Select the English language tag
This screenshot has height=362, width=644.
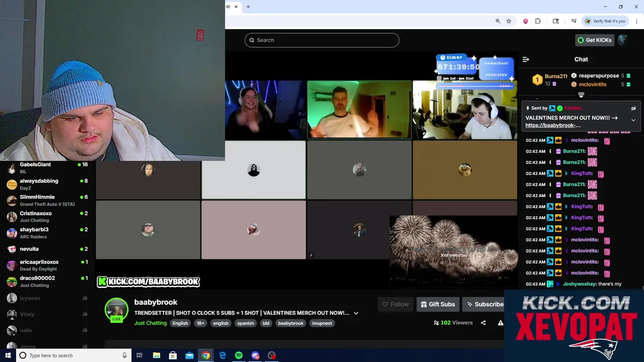pyautogui.click(x=180, y=323)
